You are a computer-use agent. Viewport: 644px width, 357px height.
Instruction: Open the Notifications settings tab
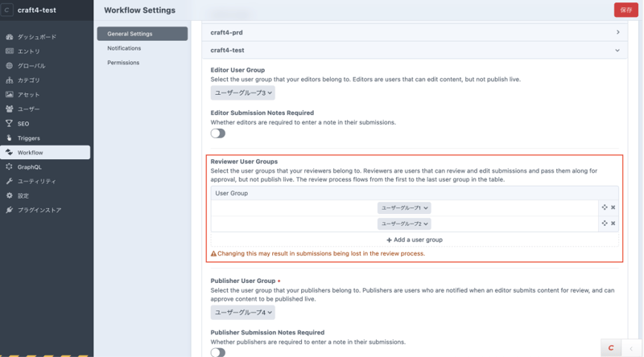point(124,48)
